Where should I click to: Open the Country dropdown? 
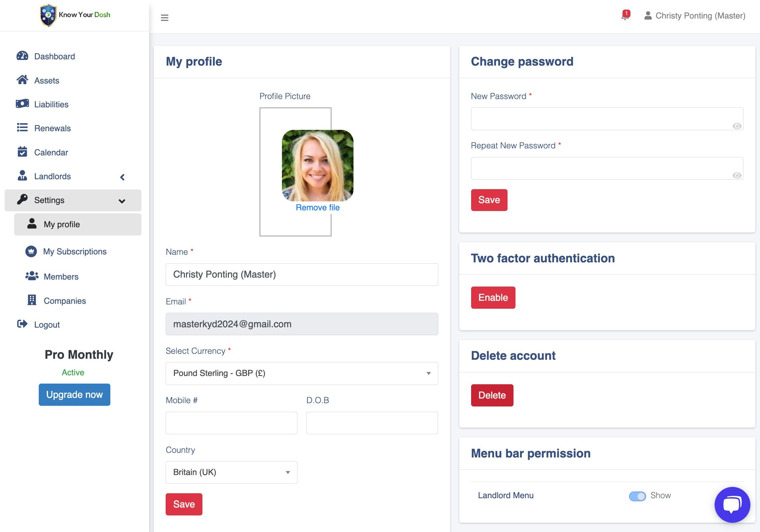click(231, 472)
